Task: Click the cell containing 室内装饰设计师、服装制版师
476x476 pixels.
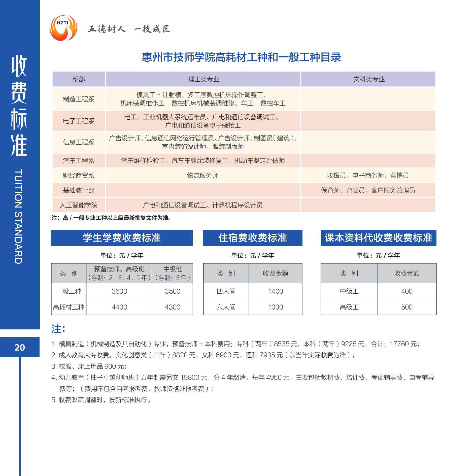Action: tap(203, 142)
